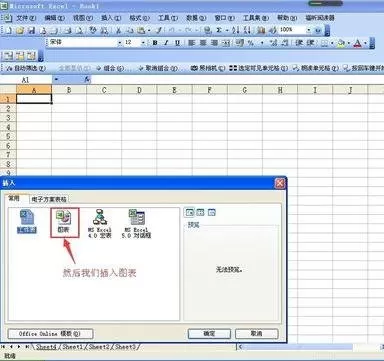Click the Fill Color bucket icon

340,43
